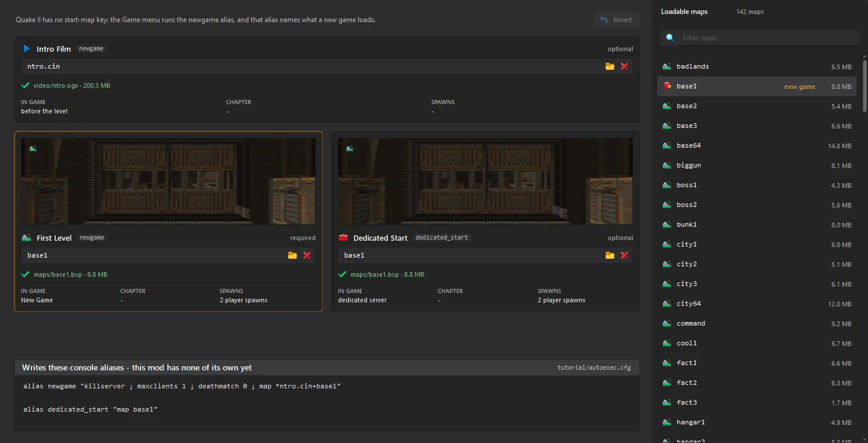Image resolution: width=868 pixels, height=443 pixels.
Task: Select the biggun map row
Action: [757, 165]
